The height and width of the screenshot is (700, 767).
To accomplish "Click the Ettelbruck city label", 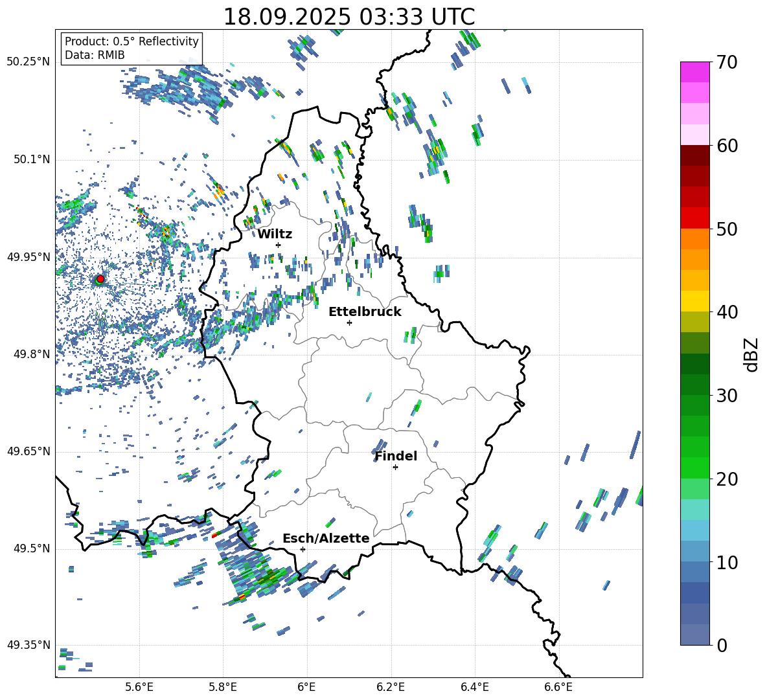I will click(365, 312).
